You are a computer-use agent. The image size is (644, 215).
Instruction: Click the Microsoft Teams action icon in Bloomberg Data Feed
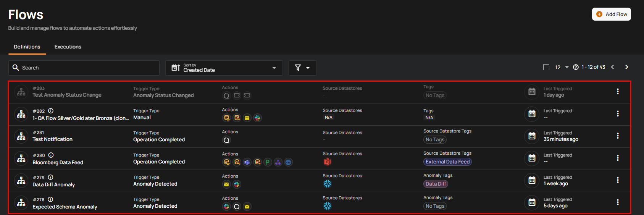[247, 162]
